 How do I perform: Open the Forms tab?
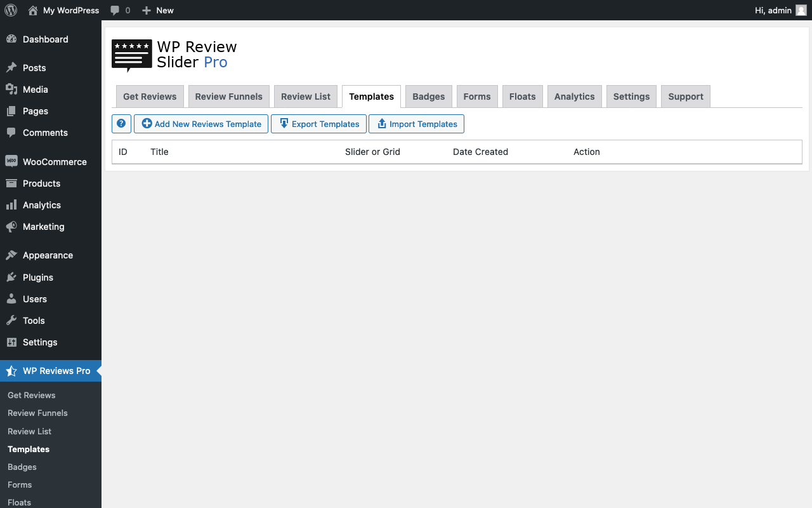[x=477, y=97]
